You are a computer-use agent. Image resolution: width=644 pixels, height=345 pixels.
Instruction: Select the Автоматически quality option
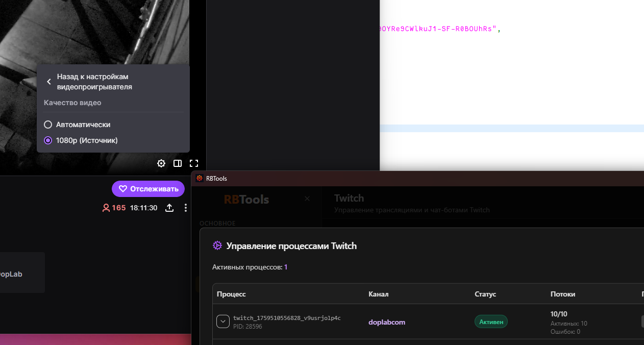pos(48,125)
